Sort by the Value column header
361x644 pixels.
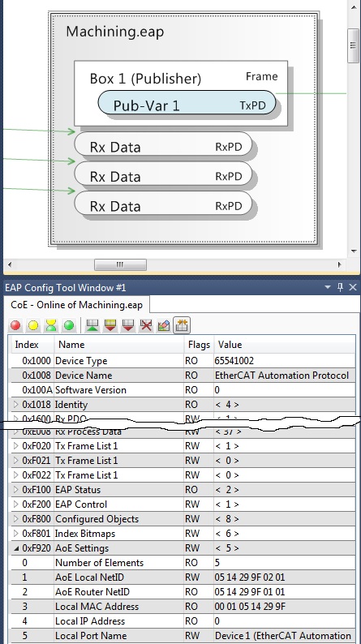pos(285,345)
